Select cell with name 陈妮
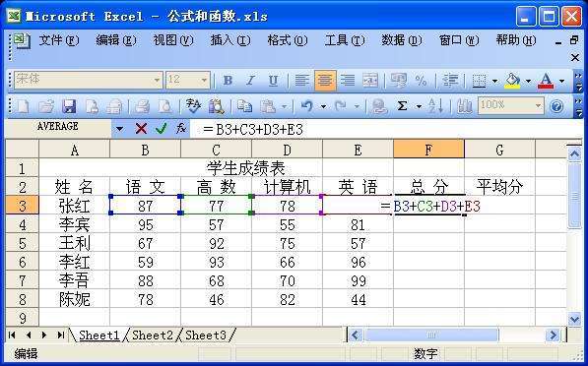 coord(75,299)
